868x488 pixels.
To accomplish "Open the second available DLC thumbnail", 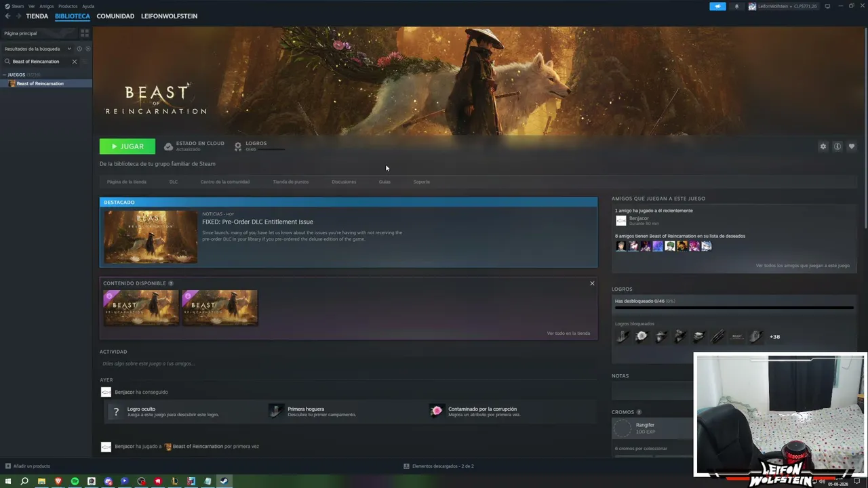I will click(220, 308).
